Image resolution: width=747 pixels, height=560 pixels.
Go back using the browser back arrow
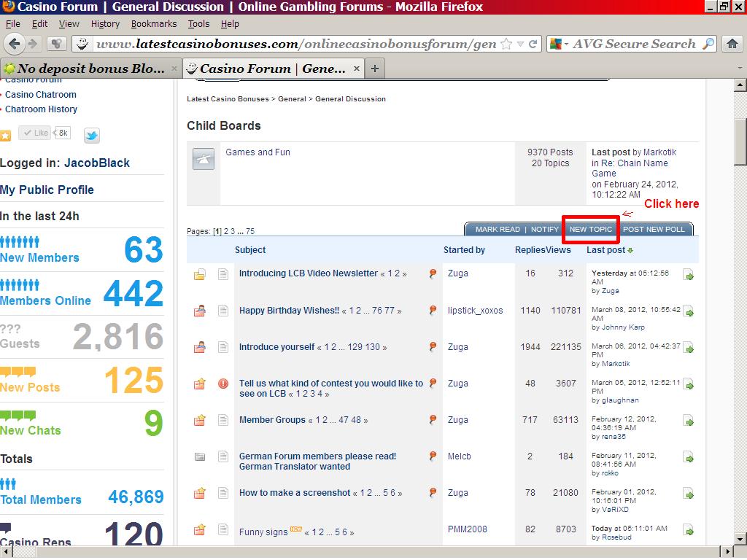(x=15, y=44)
